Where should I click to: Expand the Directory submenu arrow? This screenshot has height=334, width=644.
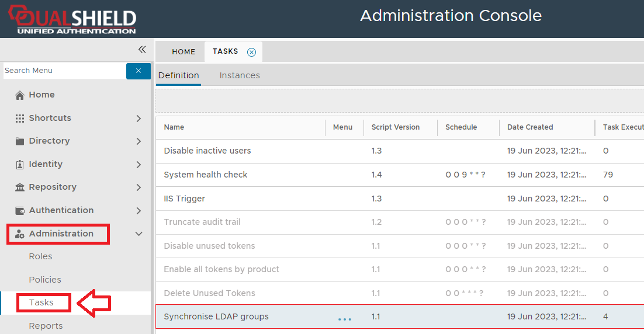coord(139,141)
